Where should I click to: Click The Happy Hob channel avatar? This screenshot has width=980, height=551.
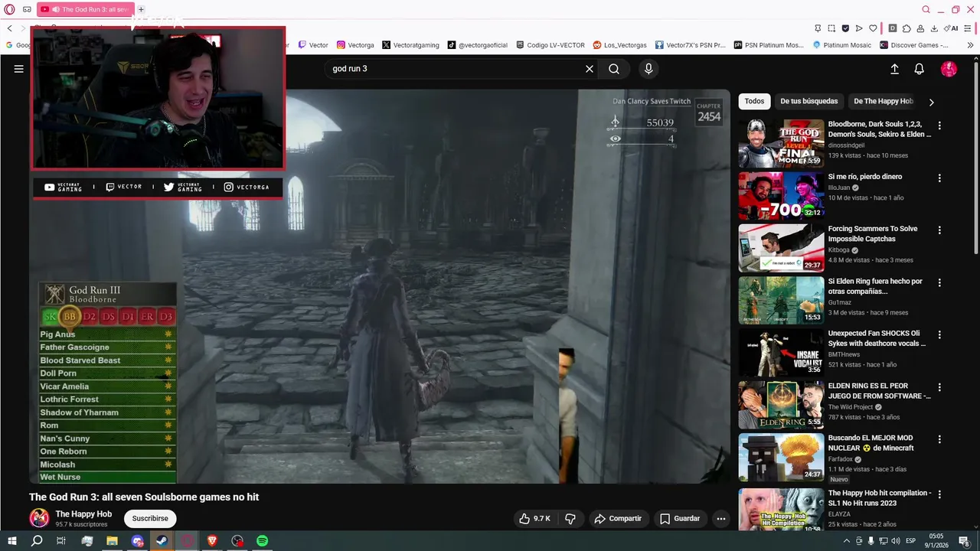(39, 518)
